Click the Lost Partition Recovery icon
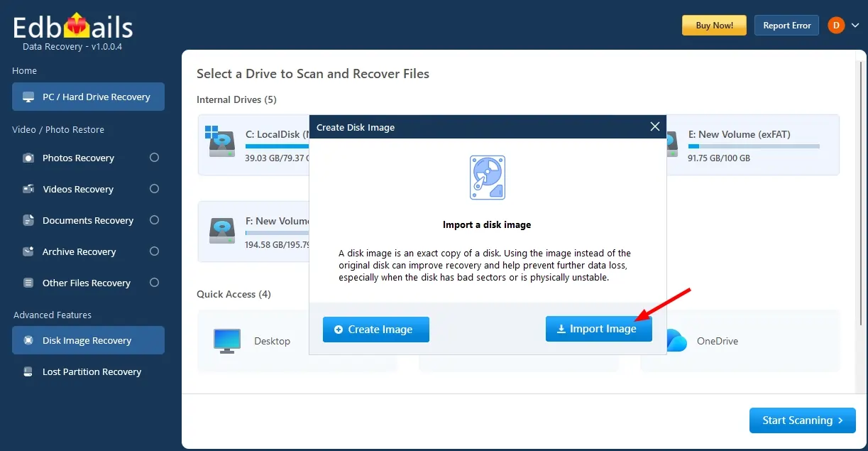Screen dimensions: 868x451 coord(28,371)
